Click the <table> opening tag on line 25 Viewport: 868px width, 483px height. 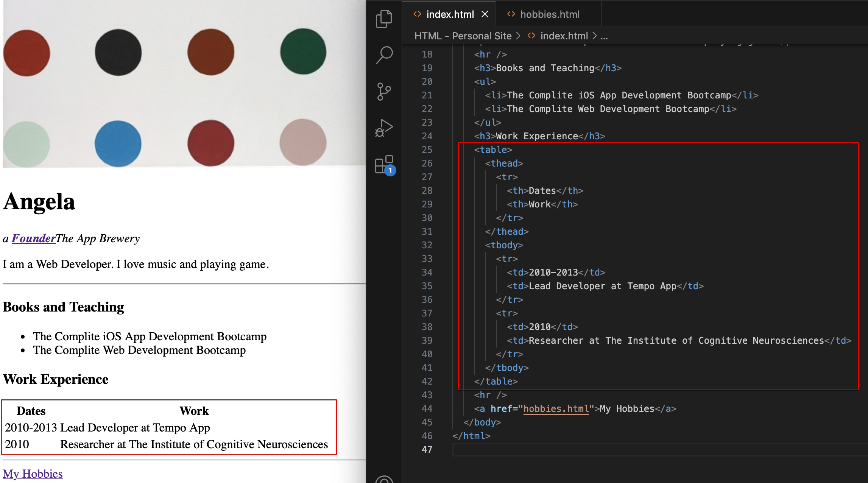point(493,150)
